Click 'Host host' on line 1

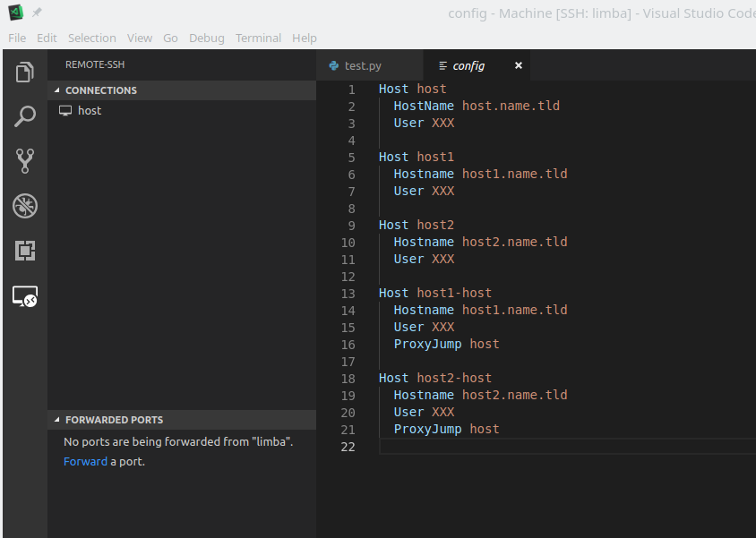pos(412,90)
